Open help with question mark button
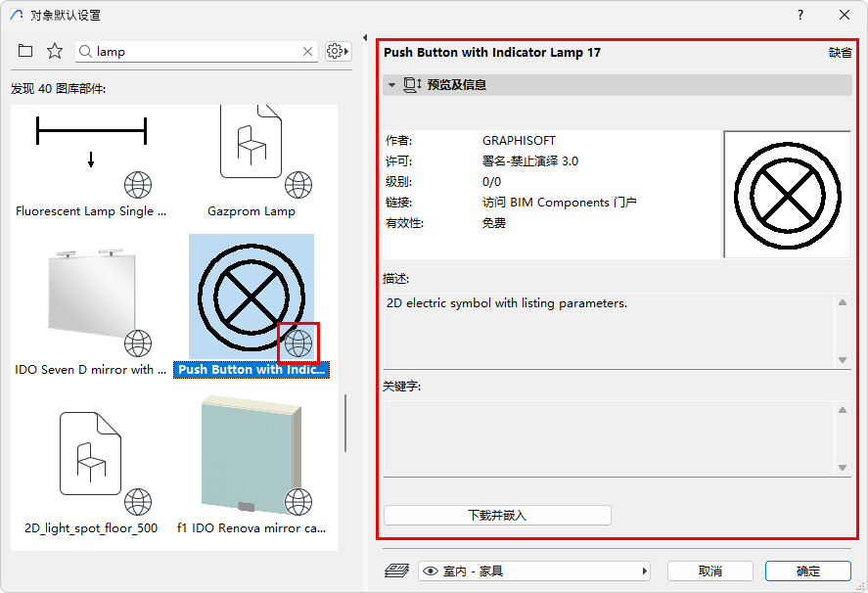 (x=800, y=15)
